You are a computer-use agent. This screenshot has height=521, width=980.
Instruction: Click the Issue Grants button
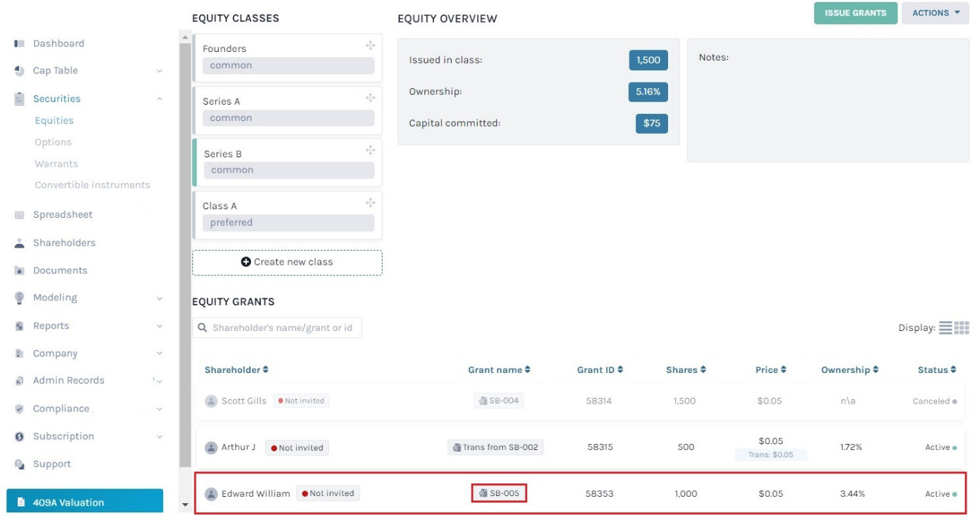(855, 12)
